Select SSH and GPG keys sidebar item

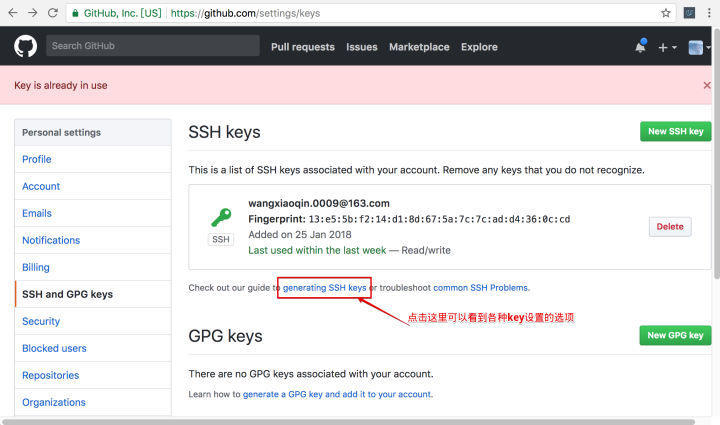coord(93,294)
